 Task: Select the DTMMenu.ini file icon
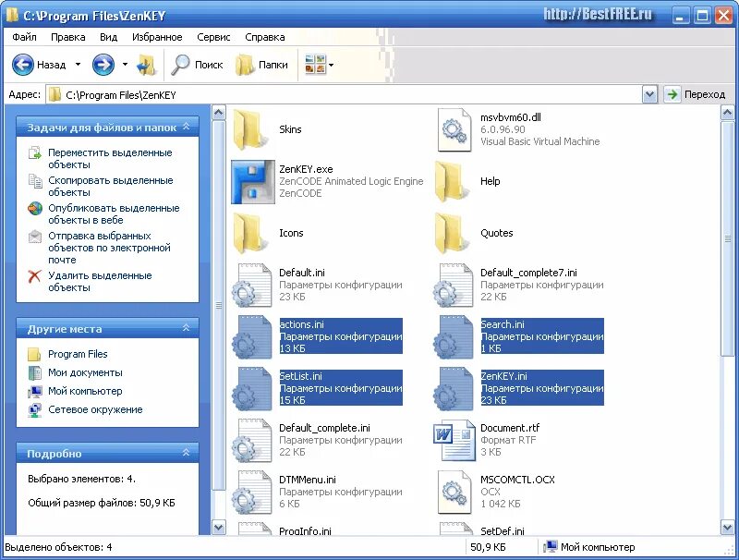pyautogui.click(x=252, y=493)
